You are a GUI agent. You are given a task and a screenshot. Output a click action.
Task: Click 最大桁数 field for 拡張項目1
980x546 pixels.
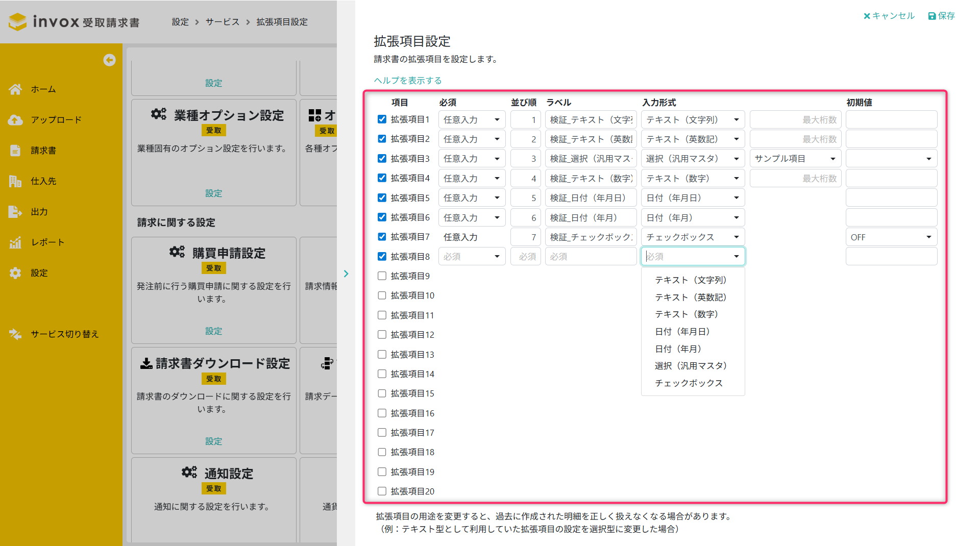click(x=795, y=119)
